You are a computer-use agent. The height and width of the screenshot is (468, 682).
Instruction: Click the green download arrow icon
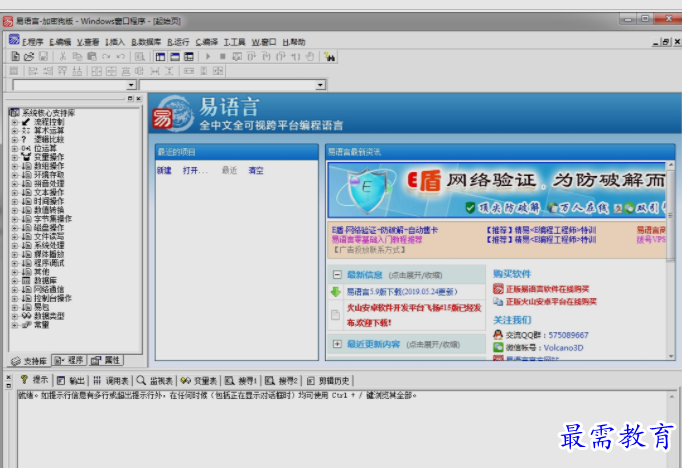click(x=336, y=291)
